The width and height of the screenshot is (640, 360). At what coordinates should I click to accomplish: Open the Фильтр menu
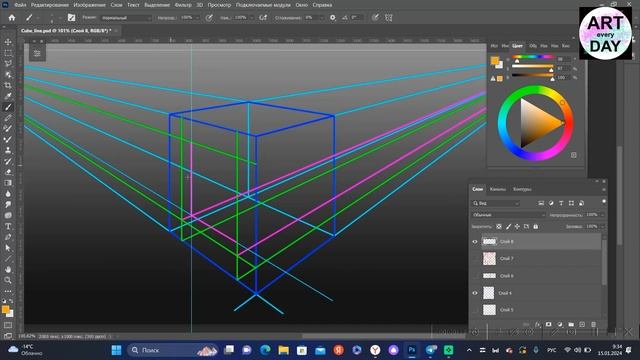pos(183,5)
